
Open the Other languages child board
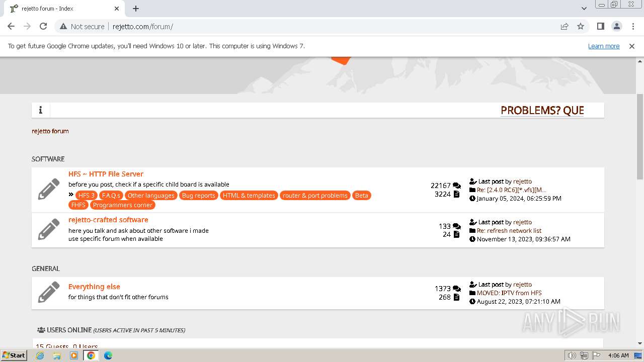[x=151, y=195]
